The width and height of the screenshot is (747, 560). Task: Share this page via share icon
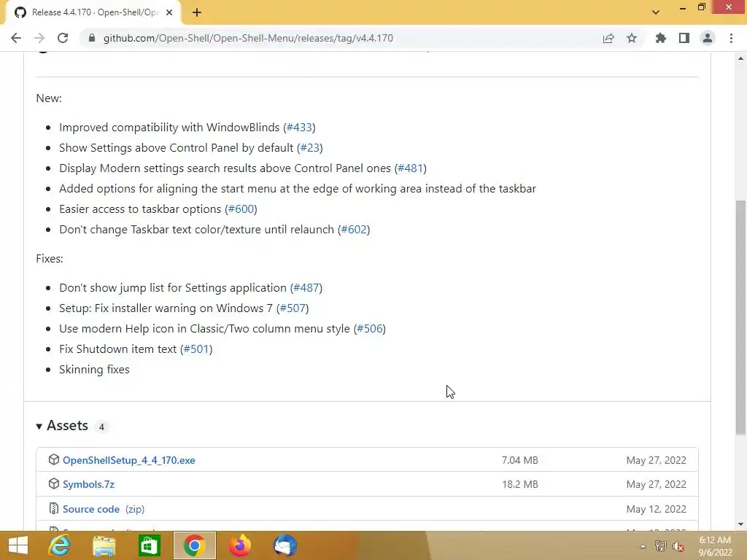click(x=608, y=38)
